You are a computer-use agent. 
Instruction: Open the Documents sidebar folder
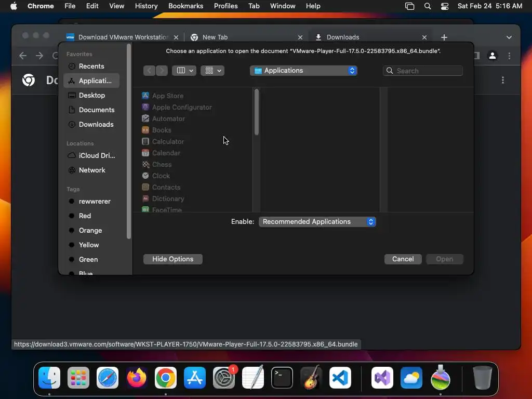coord(91,110)
